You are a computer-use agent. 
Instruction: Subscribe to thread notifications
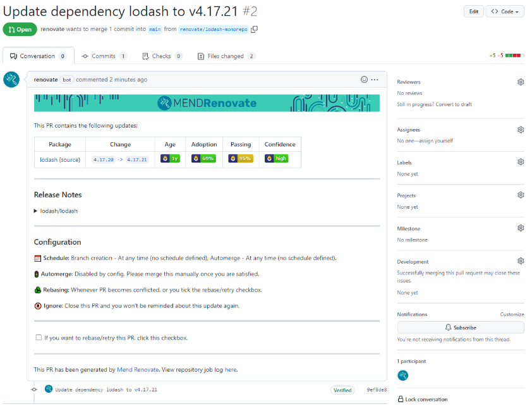[x=461, y=328]
